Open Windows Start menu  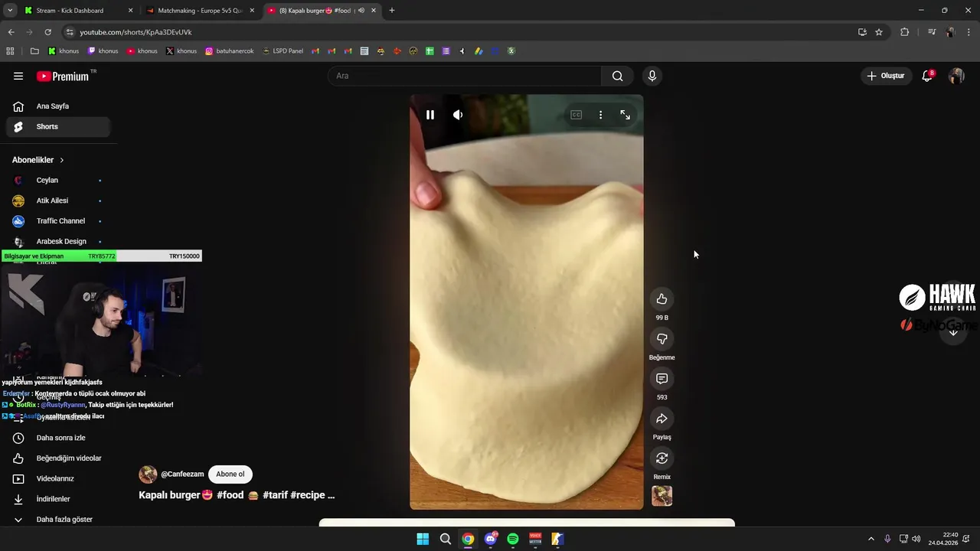click(423, 539)
